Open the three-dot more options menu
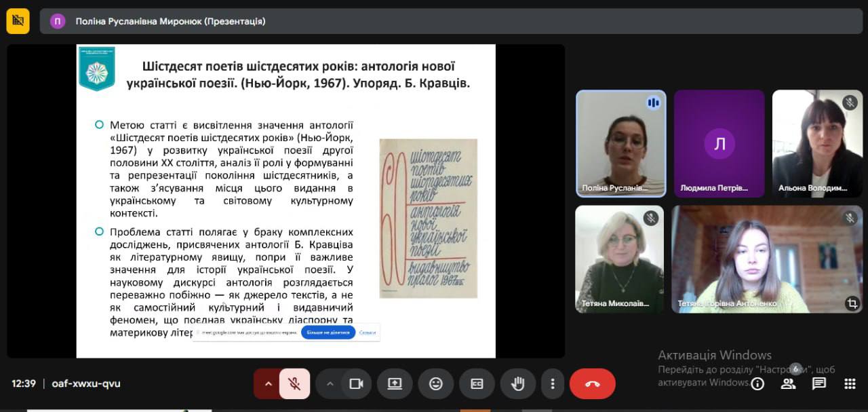Image resolution: width=868 pixels, height=412 pixels. pos(553,383)
